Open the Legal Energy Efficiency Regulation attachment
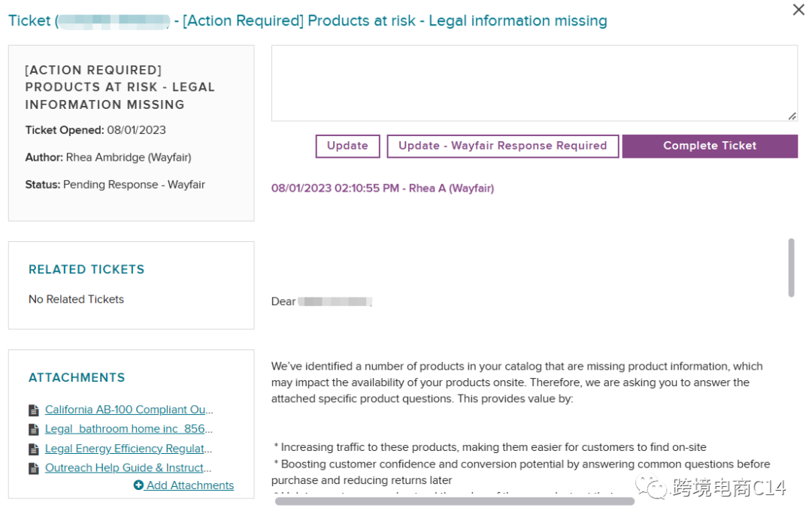Image resolution: width=812 pixels, height=523 pixels. [x=129, y=449]
